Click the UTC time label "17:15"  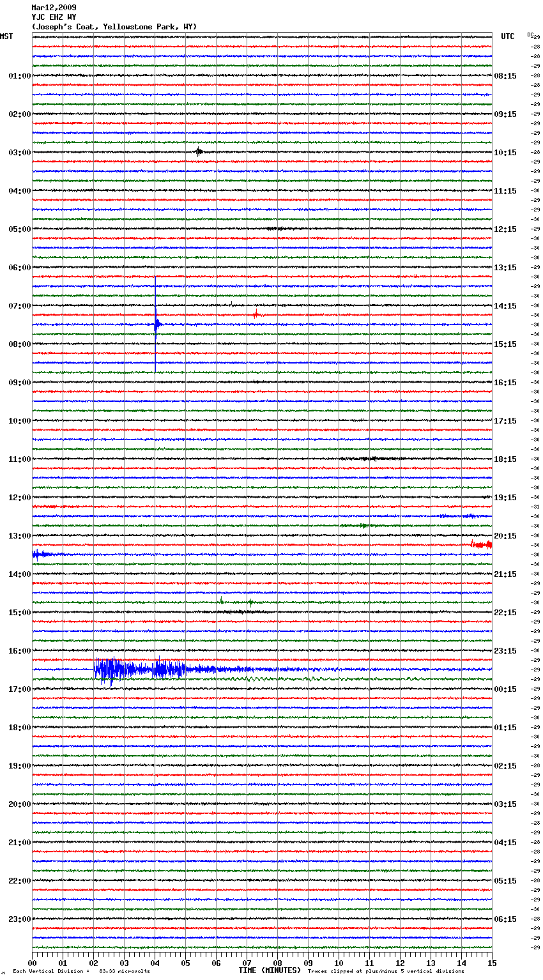coord(505,421)
